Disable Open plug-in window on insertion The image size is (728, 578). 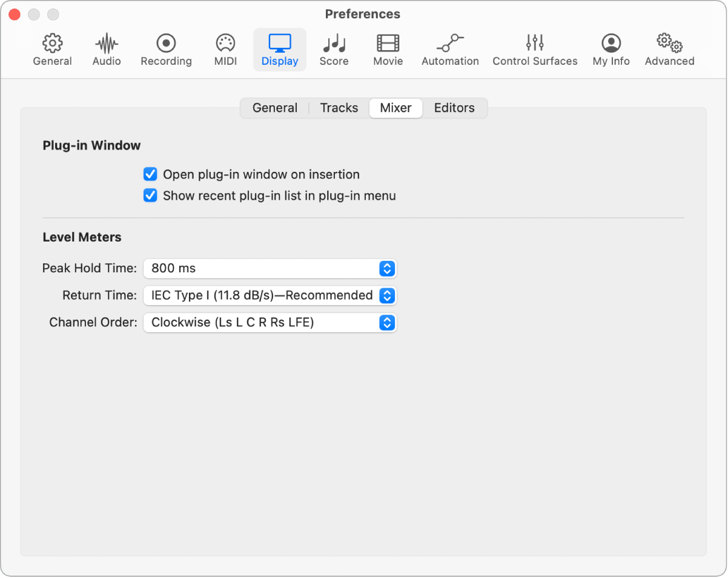point(150,174)
